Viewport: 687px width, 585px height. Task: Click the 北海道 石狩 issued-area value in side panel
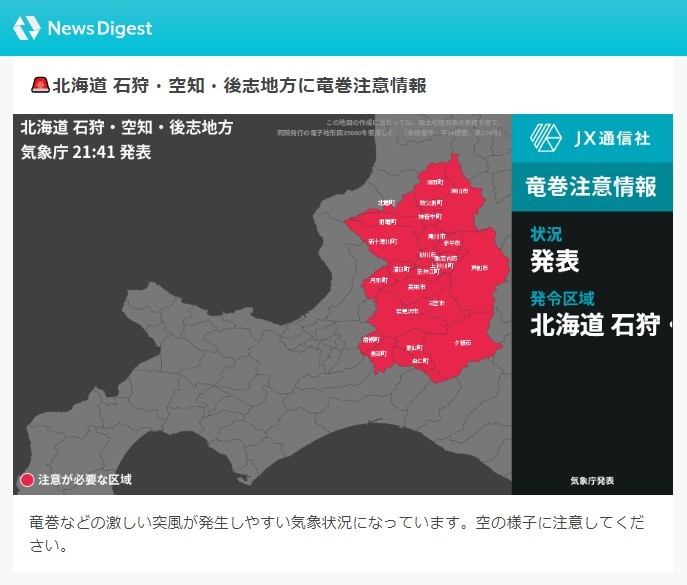click(x=595, y=325)
